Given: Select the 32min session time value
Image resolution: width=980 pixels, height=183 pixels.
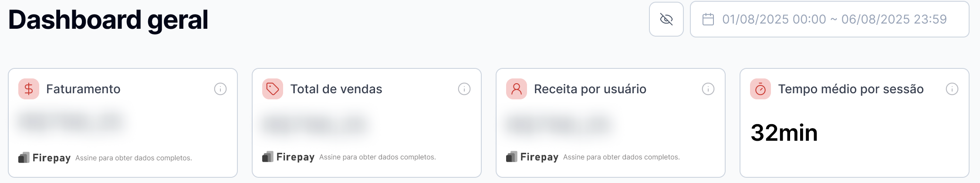Looking at the screenshot, I should (784, 133).
